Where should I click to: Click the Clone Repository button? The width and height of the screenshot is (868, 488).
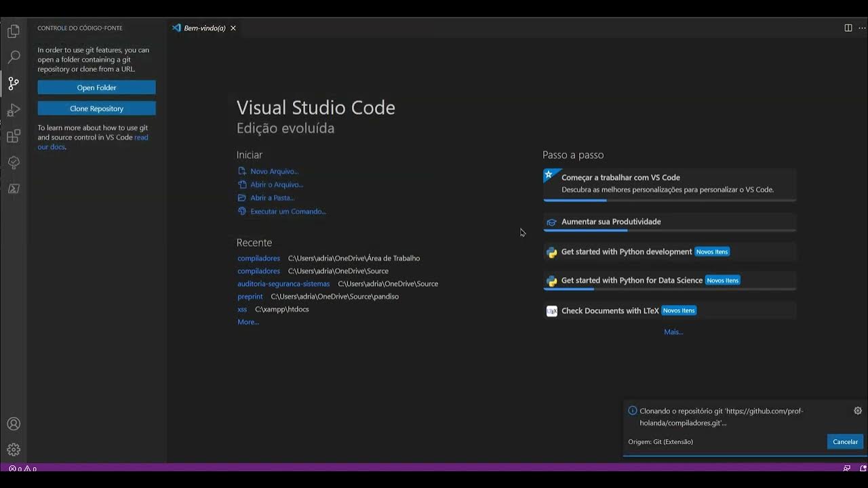click(x=96, y=108)
